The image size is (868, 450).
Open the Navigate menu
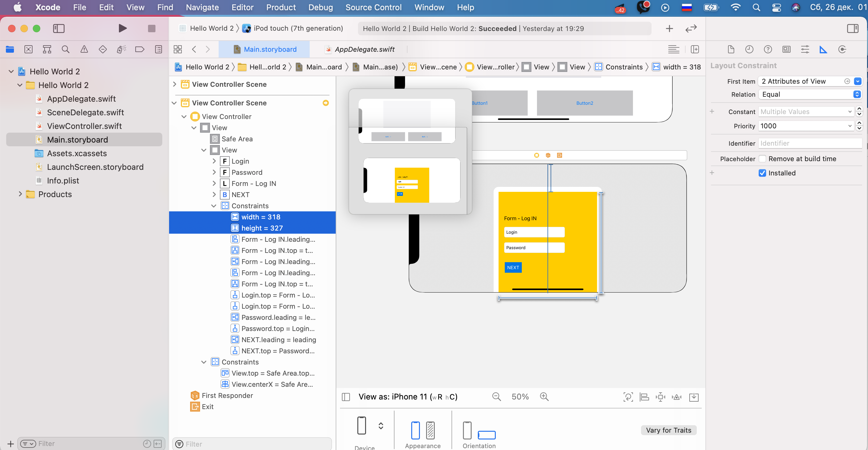[x=202, y=7]
